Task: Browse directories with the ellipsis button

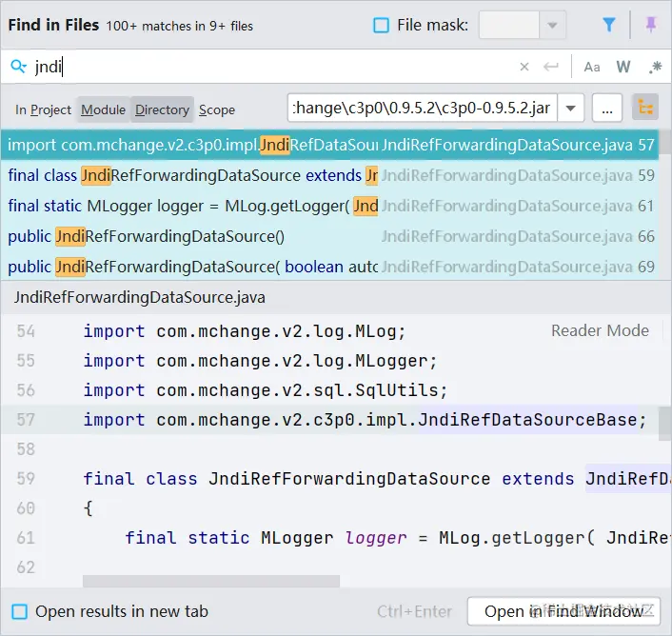Action: [607, 108]
